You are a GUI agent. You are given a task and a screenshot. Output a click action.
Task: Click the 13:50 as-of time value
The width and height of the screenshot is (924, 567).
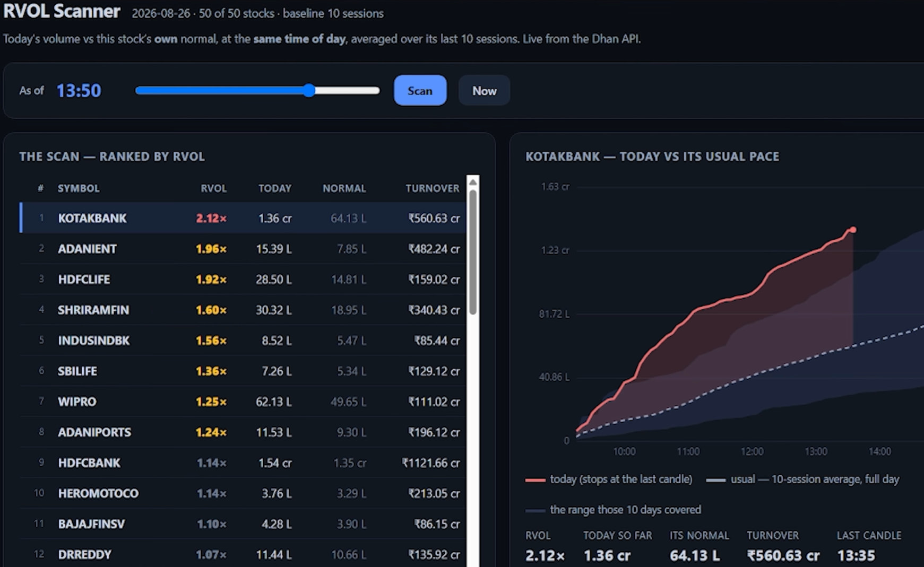[x=79, y=91]
